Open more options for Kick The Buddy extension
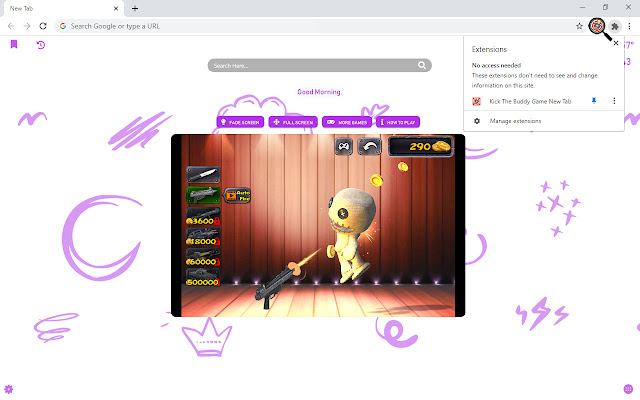Screen dimensions: 640x400 (x=614, y=101)
